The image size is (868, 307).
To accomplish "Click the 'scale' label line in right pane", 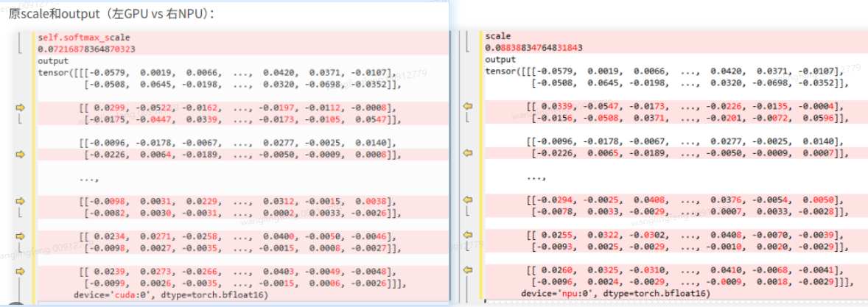I will (497, 36).
